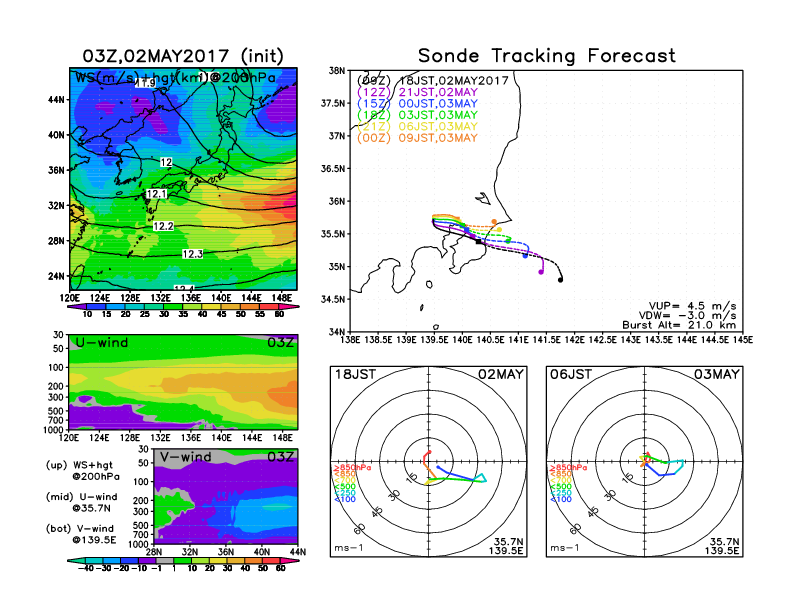Click the purple swatch left of 10 on the wind-speed colorbar
The image size is (792, 612).
pyautogui.click(x=78, y=306)
